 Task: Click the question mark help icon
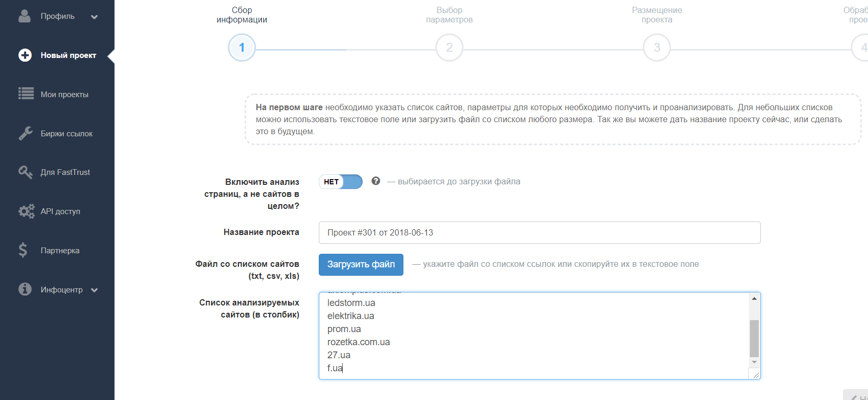pyautogui.click(x=376, y=181)
